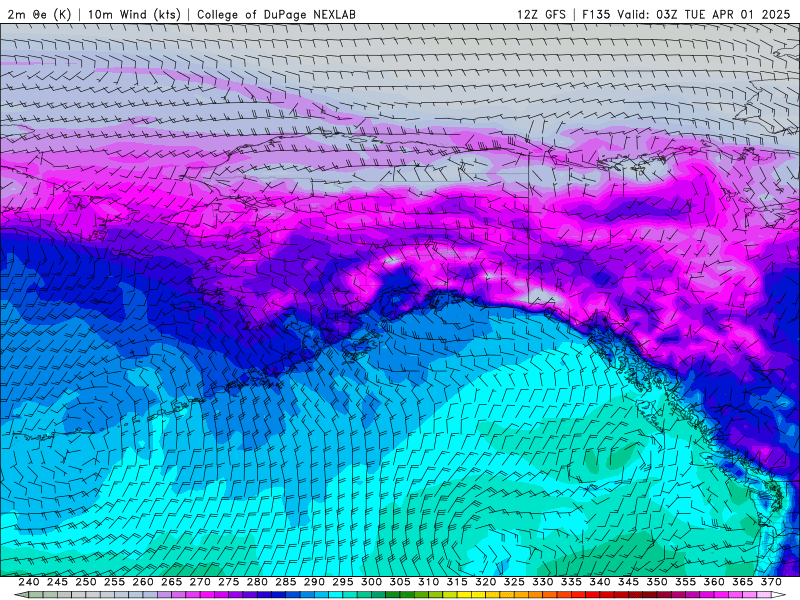
Task: Click the 315 value on the color scale
Action: pos(457,582)
